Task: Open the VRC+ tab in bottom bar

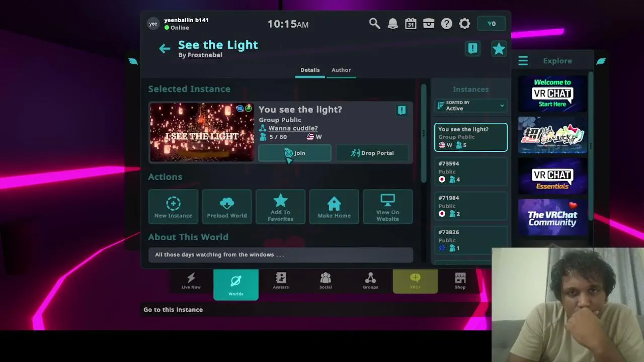Action: pos(415,281)
